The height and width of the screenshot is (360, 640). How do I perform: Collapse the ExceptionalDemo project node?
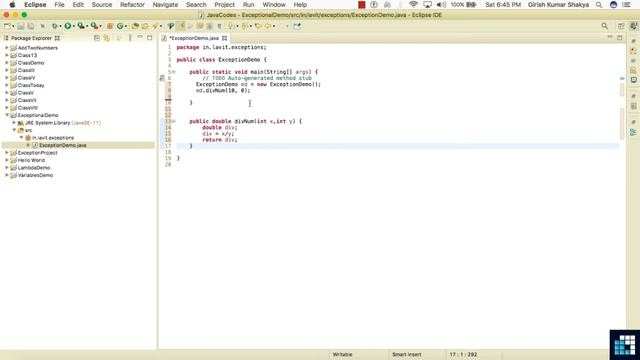(x=7, y=115)
